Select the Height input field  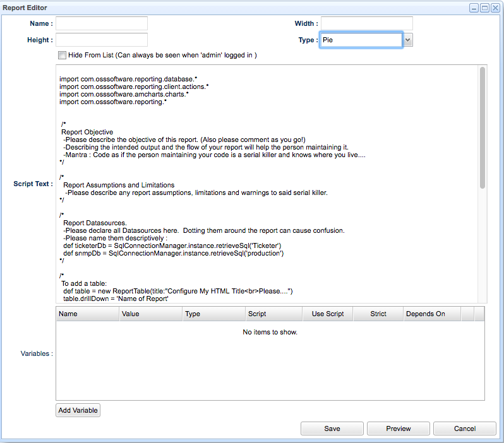102,40
